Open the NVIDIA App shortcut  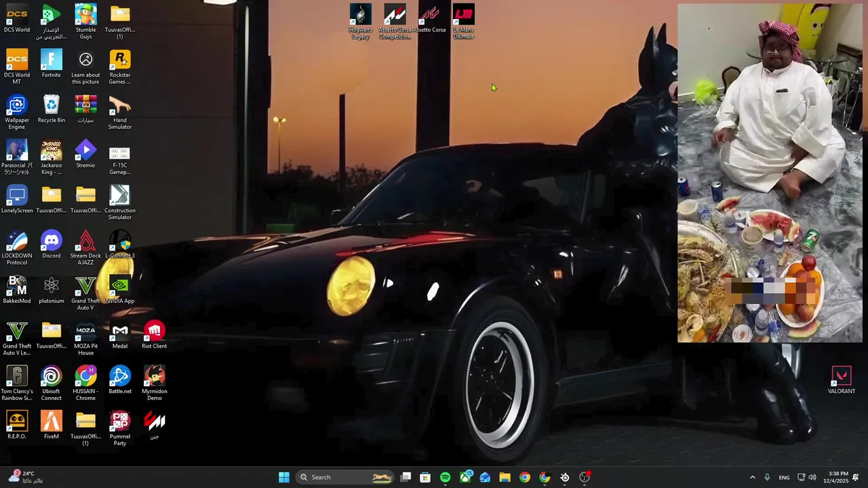click(120, 289)
